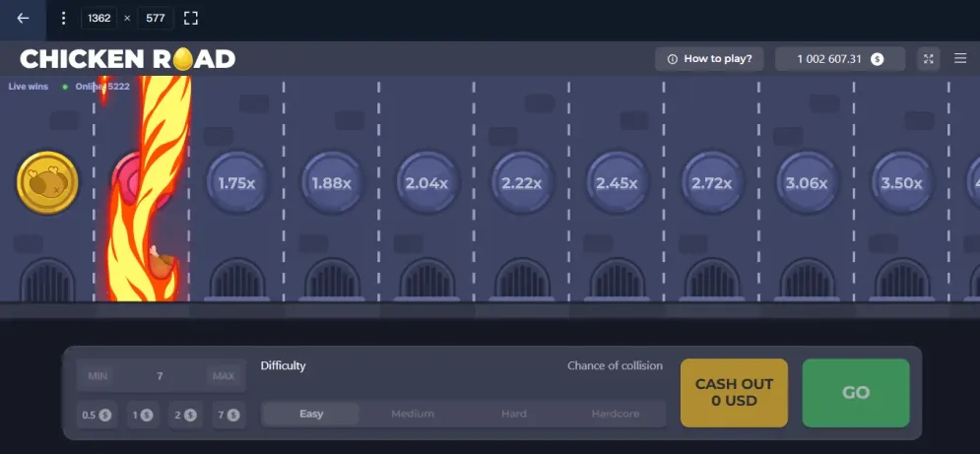Click the 2.45x multiplier manhole
The height and width of the screenshot is (454, 980).
pyautogui.click(x=617, y=183)
